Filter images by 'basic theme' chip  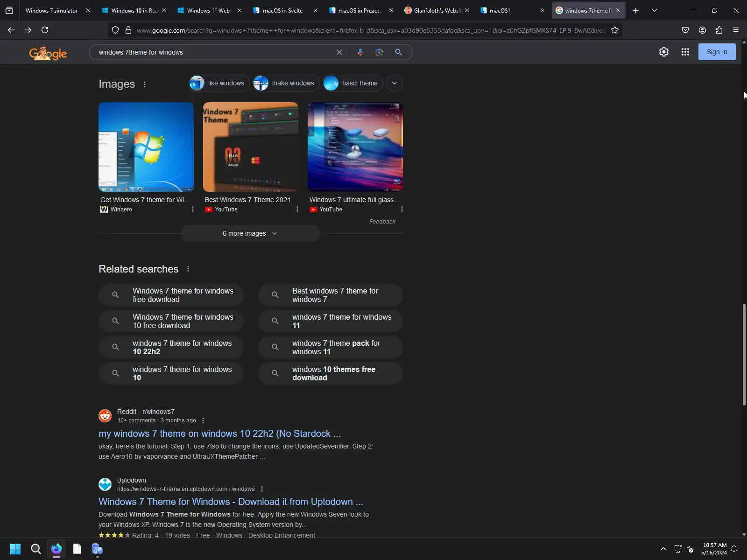[353, 83]
